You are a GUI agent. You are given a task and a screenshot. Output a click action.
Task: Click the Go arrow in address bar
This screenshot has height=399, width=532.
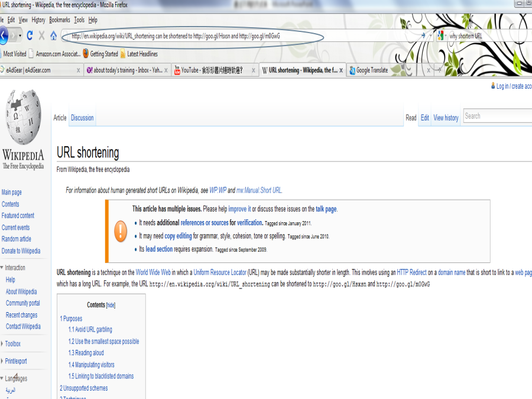pos(423,35)
